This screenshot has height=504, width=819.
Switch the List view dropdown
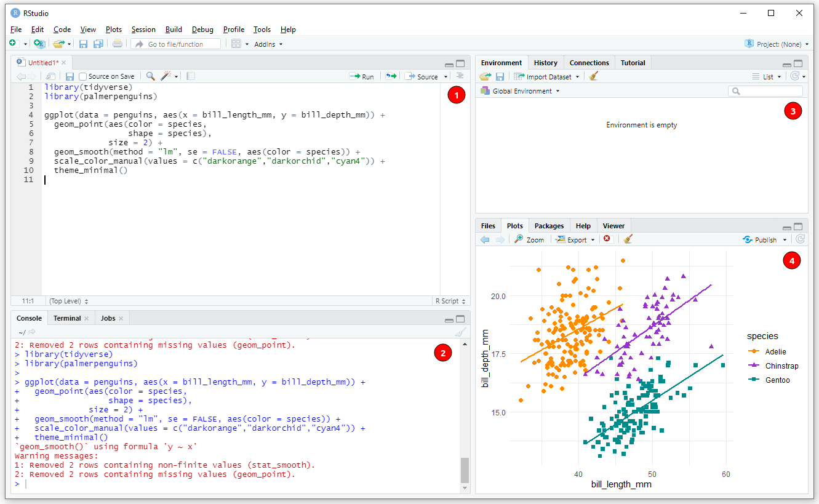767,76
